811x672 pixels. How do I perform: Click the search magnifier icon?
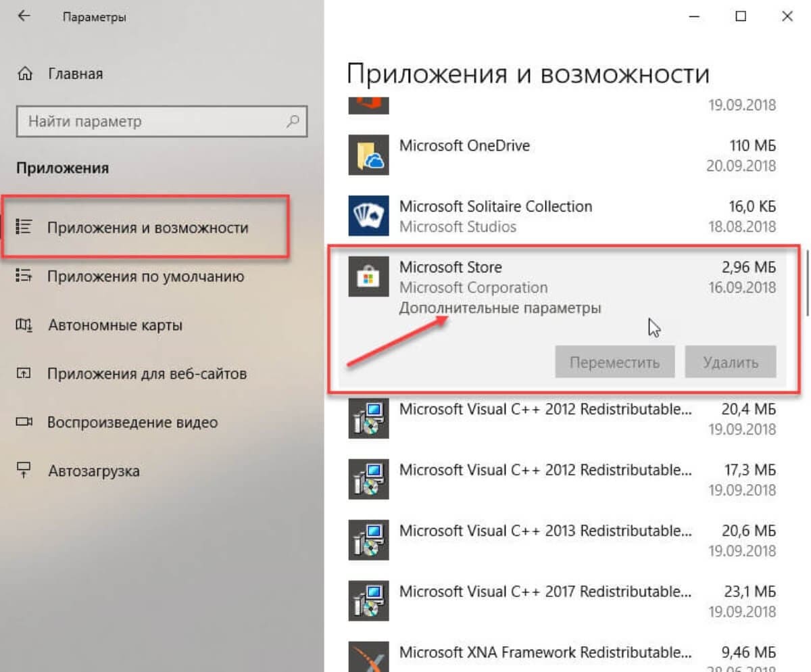(293, 122)
